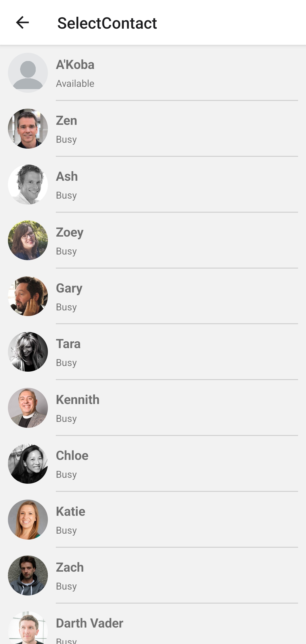Click the back arrow to exit SelectContact
This screenshot has height=644, width=306.
coord(23,23)
